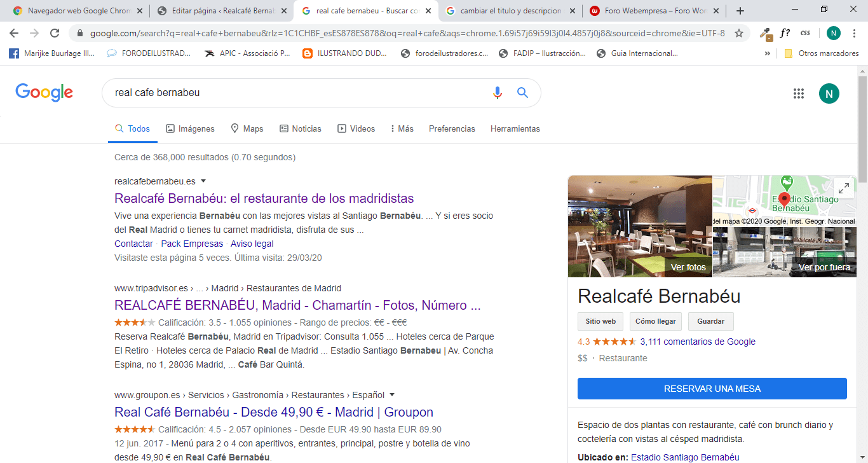Expand the Más search options menu
Image resolution: width=868 pixels, height=463 pixels.
[402, 128]
